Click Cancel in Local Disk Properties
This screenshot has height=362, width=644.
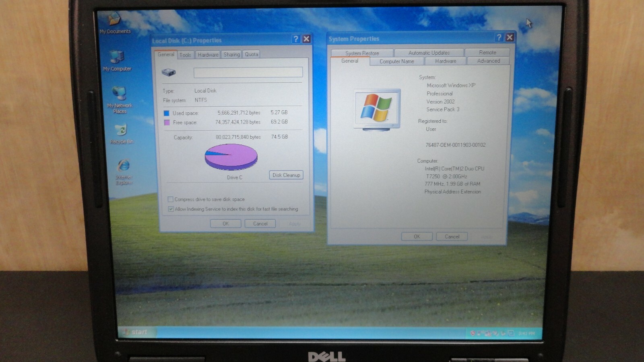click(x=260, y=224)
